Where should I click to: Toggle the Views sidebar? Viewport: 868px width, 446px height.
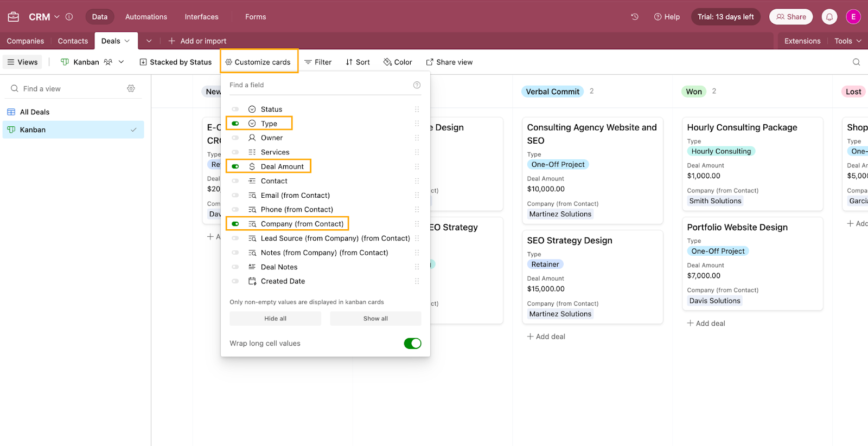coord(22,62)
